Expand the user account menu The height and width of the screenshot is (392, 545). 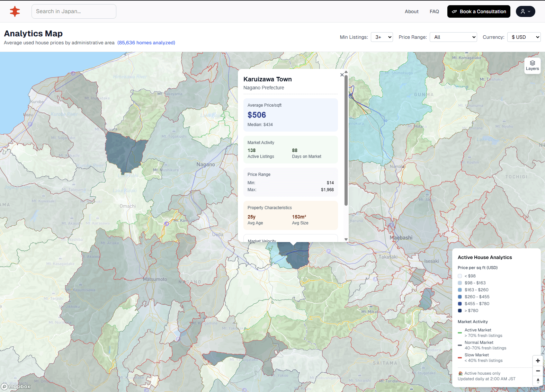coord(525,11)
